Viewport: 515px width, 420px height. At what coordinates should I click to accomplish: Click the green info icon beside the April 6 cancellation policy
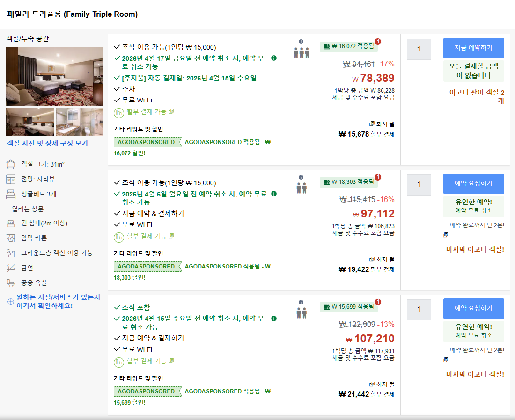274,194
